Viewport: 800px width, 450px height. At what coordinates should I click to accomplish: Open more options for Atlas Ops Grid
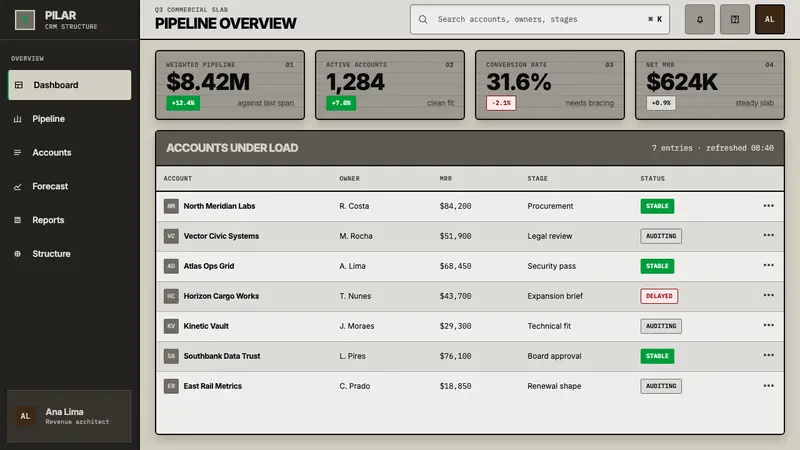(768, 265)
